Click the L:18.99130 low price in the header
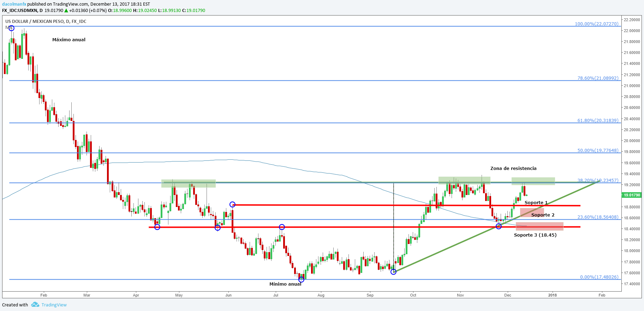The height and width of the screenshot is (311, 644). 169,11
